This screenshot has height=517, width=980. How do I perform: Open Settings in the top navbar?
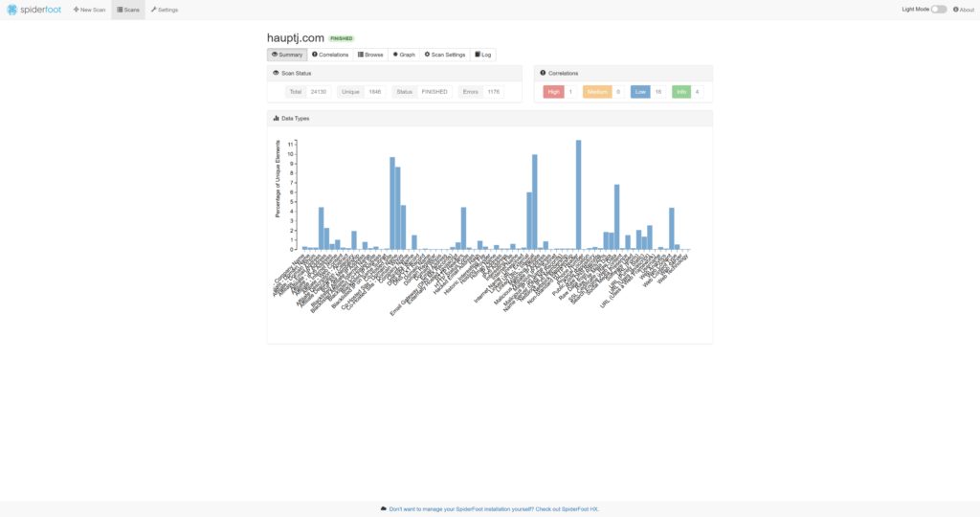click(165, 10)
